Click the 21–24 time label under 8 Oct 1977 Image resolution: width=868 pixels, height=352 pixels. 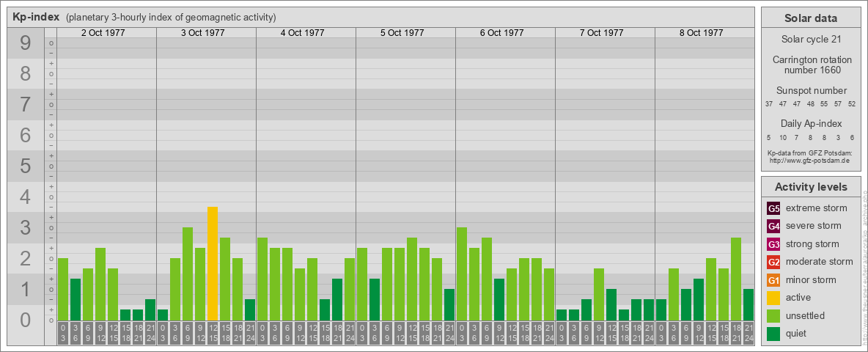point(748,334)
